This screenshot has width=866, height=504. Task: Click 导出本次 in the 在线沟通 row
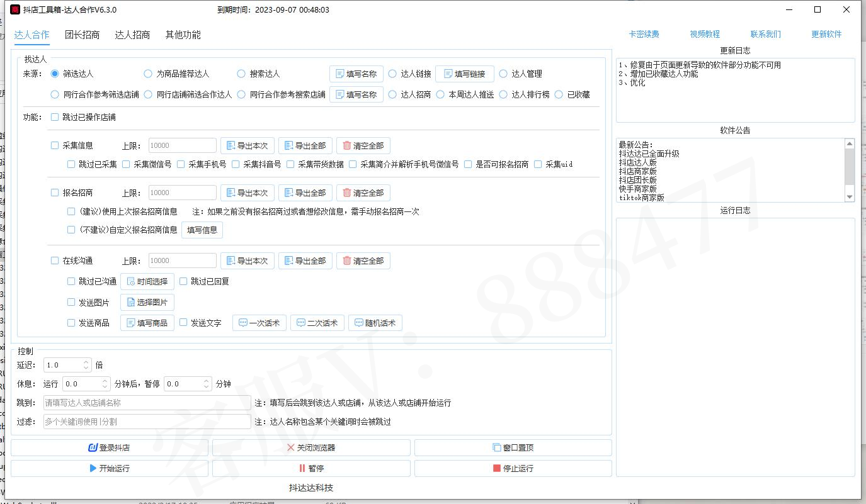pos(247,260)
